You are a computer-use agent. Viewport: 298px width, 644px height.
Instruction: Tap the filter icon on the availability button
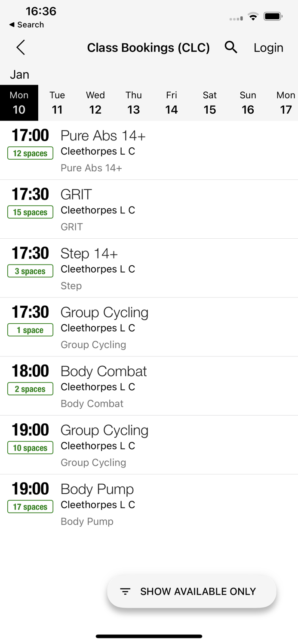125,591
